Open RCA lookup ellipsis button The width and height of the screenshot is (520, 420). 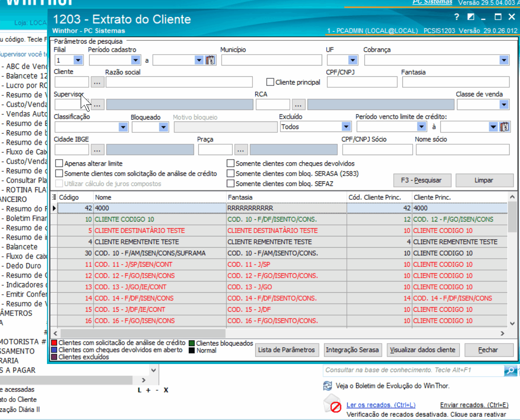[x=298, y=105]
